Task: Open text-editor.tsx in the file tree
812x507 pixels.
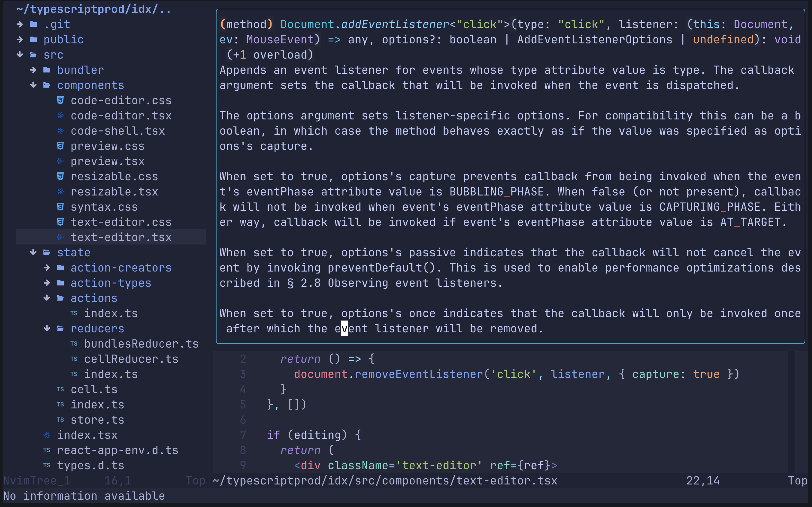Action: click(x=121, y=237)
